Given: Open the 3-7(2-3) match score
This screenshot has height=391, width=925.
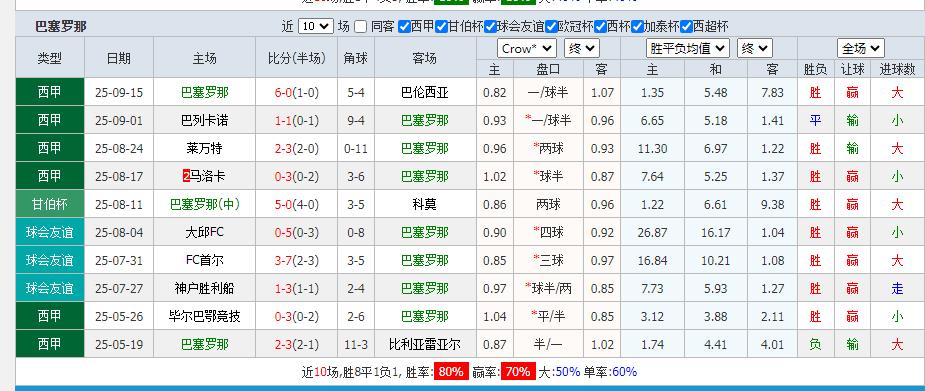Looking at the screenshot, I should click(x=296, y=260).
